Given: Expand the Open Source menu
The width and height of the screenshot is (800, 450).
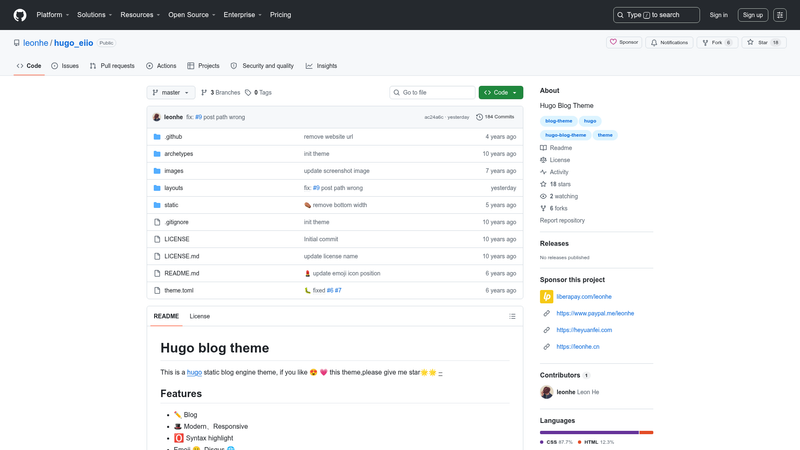Looking at the screenshot, I should (x=192, y=15).
